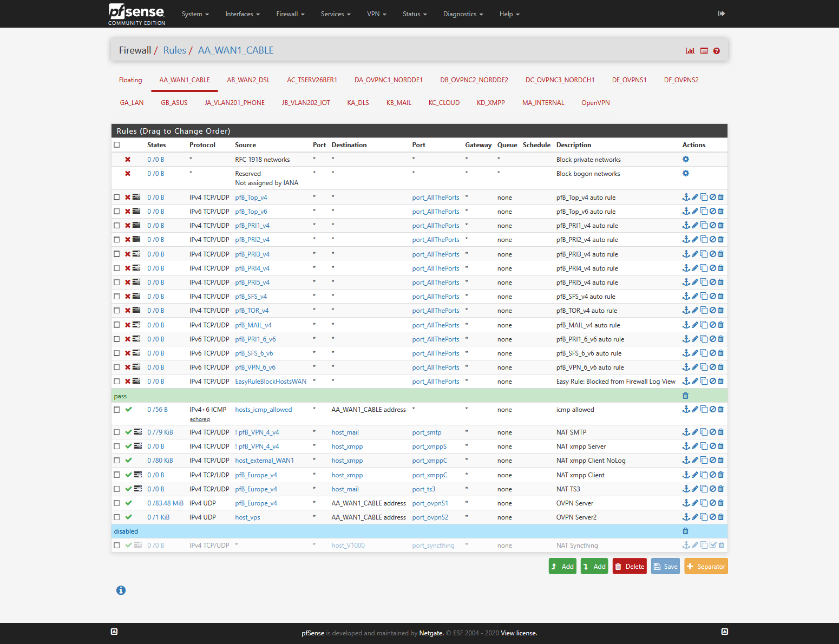Click the red Delete button
The height and width of the screenshot is (644, 839).
630,566
